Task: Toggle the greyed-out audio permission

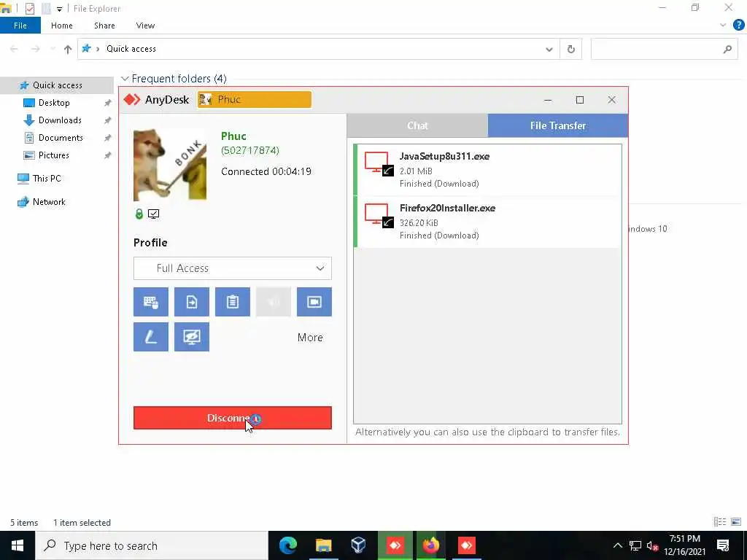Action: click(x=274, y=302)
